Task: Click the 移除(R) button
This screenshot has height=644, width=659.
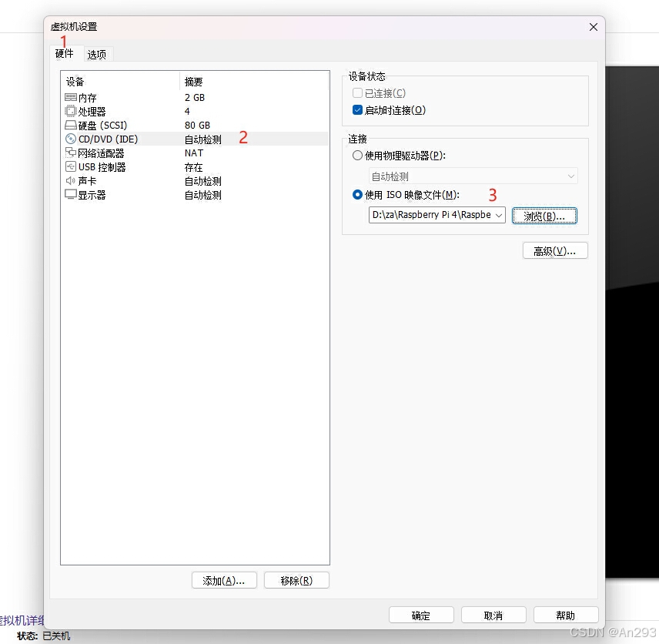Action: coord(296,581)
